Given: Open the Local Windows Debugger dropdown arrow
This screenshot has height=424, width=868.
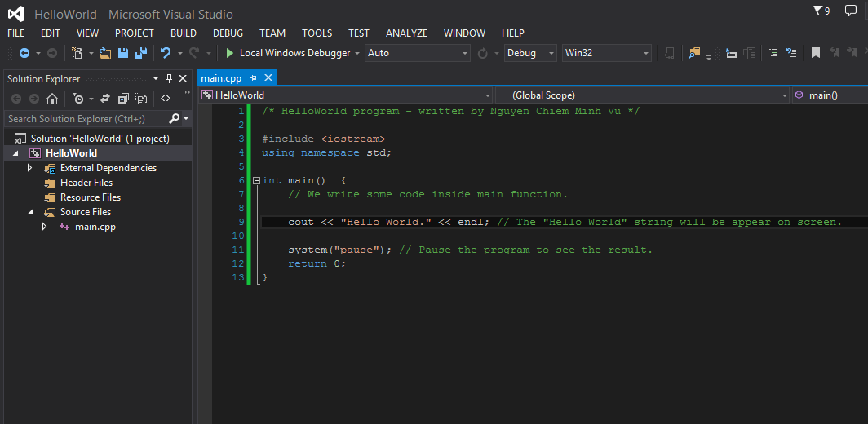Looking at the screenshot, I should point(357,53).
